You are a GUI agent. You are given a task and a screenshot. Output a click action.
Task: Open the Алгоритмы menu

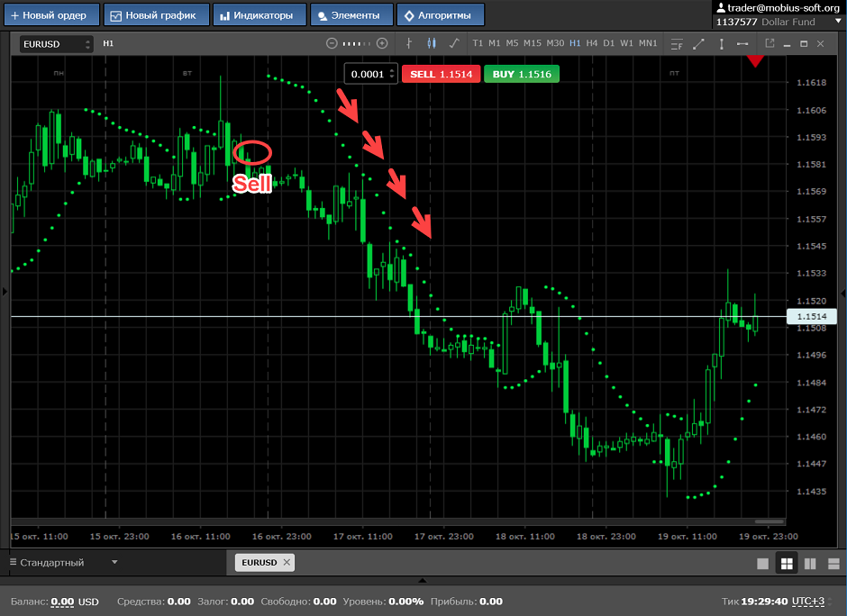pos(441,15)
